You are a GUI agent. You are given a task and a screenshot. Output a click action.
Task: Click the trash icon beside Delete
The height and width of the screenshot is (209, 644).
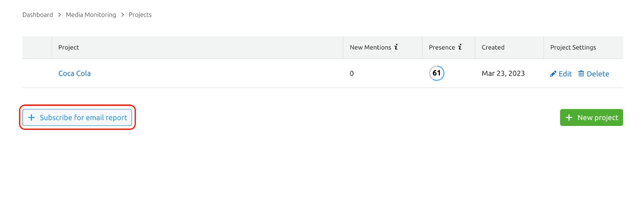[581, 74]
